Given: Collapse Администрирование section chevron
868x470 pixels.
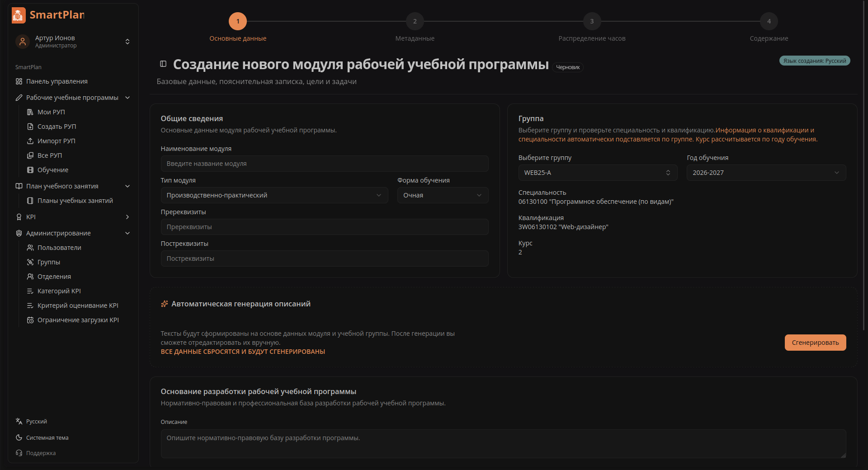Looking at the screenshot, I should click(x=127, y=233).
